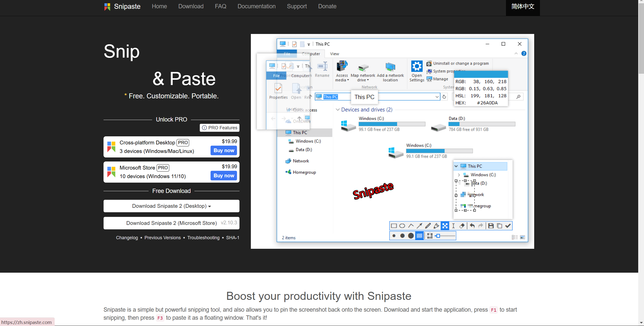
Task: Click the striped blur-mode icon in the demo toolbar
Action: (419, 236)
